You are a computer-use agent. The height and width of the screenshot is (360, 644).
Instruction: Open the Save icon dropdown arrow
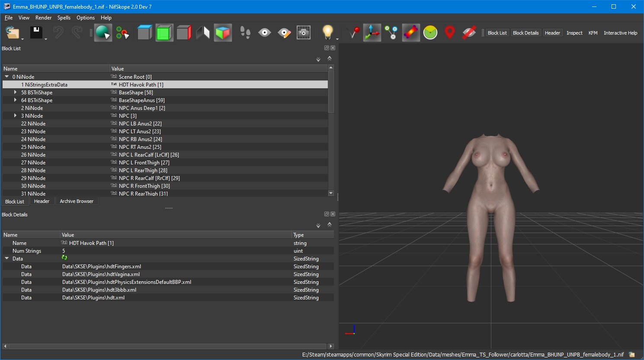(x=46, y=39)
